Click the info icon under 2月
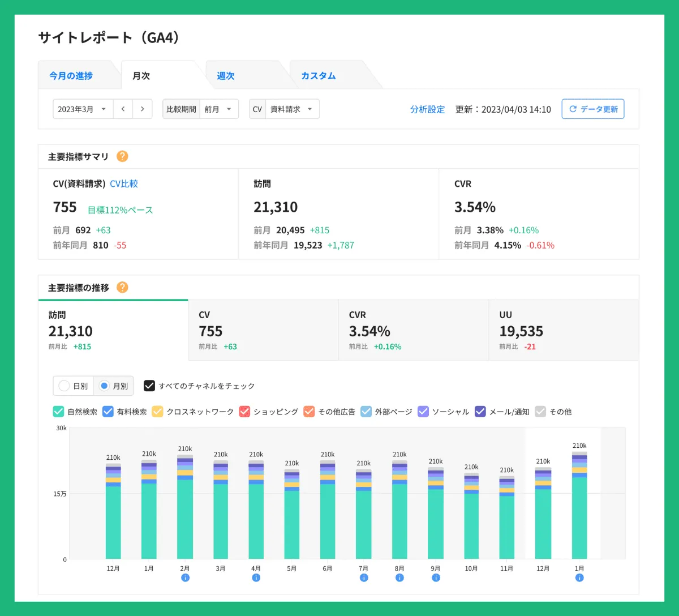The height and width of the screenshot is (616, 679). click(x=185, y=577)
